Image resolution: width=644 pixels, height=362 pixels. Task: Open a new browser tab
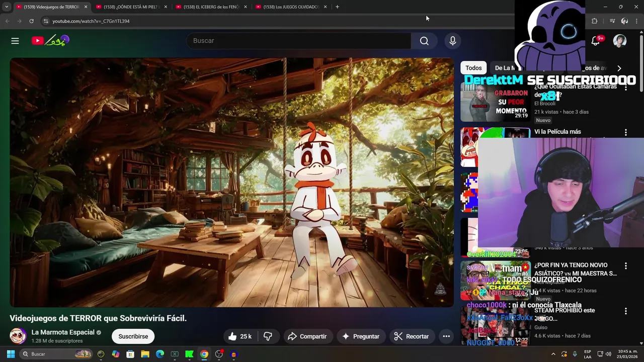[337, 7]
